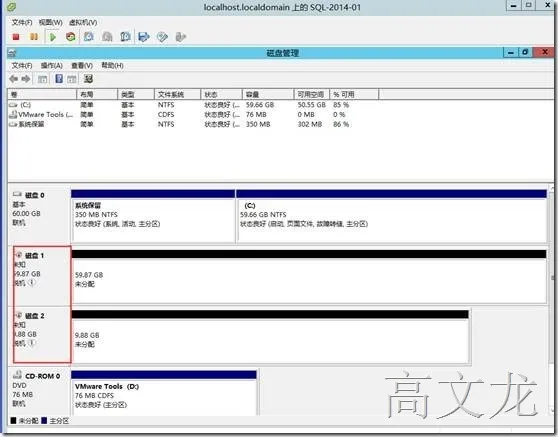
Task: Click the back arrow in Disk Management toolbar
Action: pos(14,79)
